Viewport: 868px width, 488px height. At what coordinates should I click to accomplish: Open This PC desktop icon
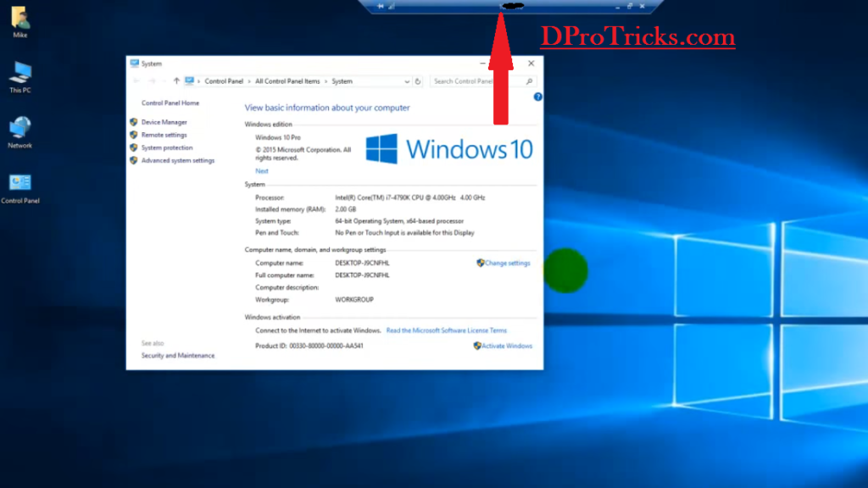point(20,77)
